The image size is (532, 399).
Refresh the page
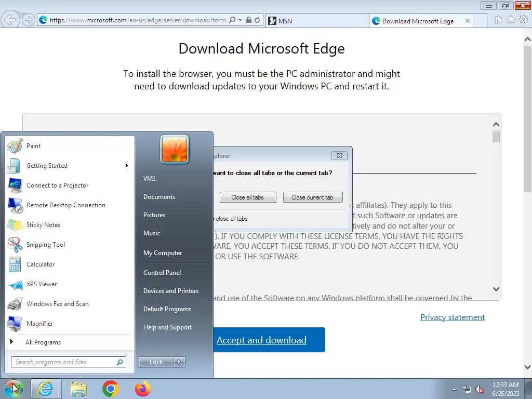(257, 20)
